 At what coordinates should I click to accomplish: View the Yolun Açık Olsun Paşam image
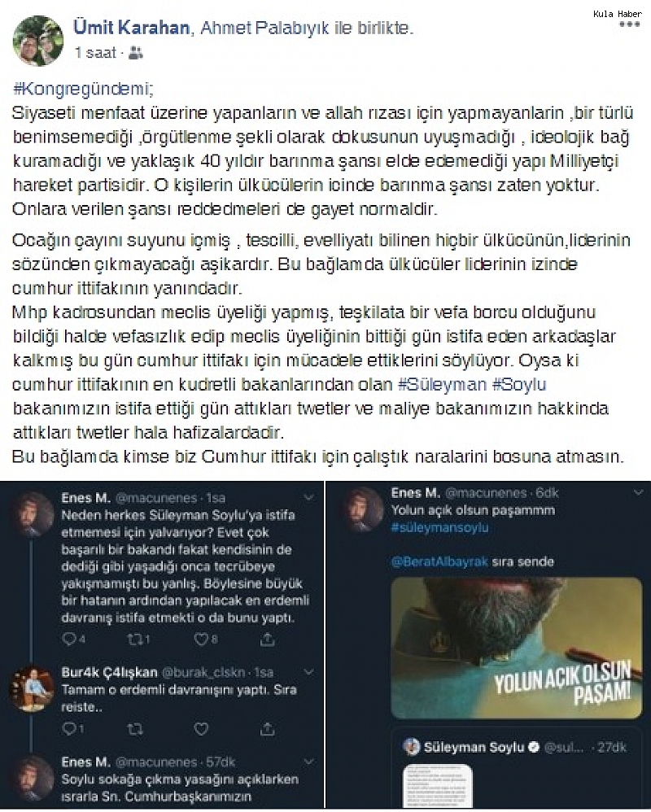pos(517,648)
